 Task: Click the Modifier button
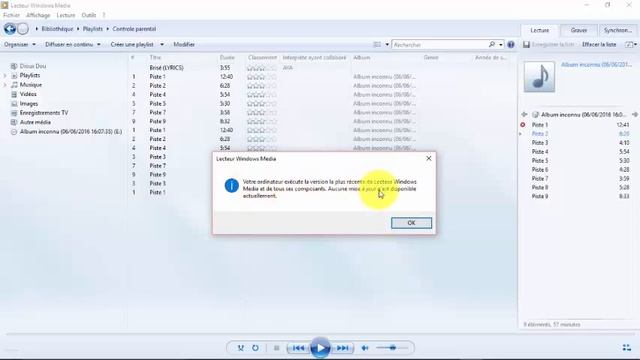click(x=184, y=44)
